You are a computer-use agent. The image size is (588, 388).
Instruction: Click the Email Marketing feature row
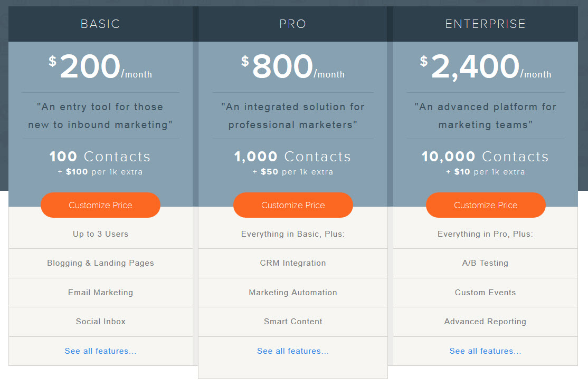click(x=100, y=293)
